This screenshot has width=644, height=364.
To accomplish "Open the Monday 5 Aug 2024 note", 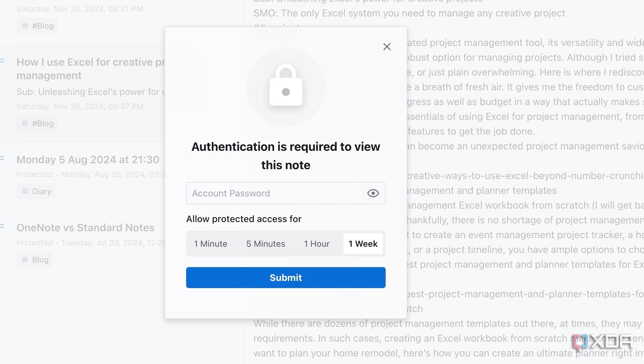I will (x=88, y=160).
